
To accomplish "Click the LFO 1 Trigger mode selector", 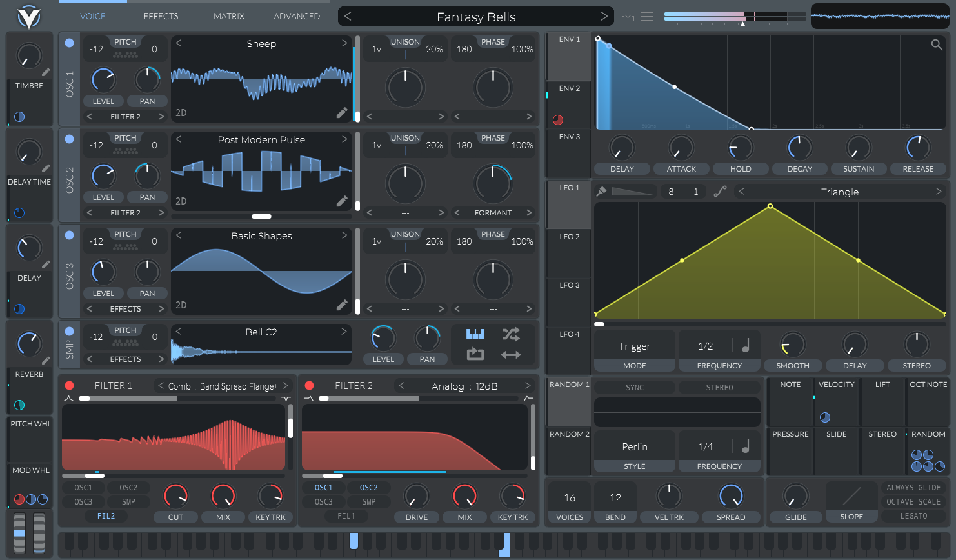I will [x=635, y=346].
